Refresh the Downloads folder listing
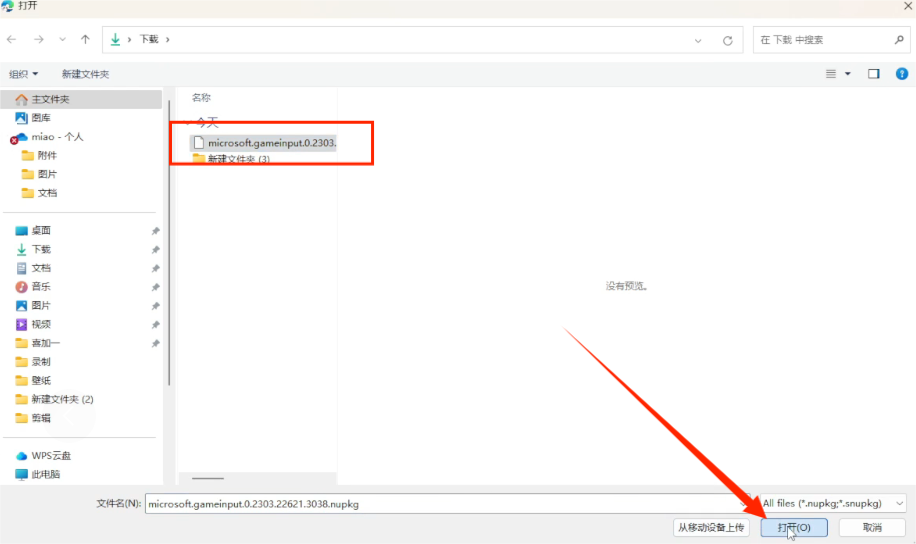The height and width of the screenshot is (544, 916). click(727, 40)
